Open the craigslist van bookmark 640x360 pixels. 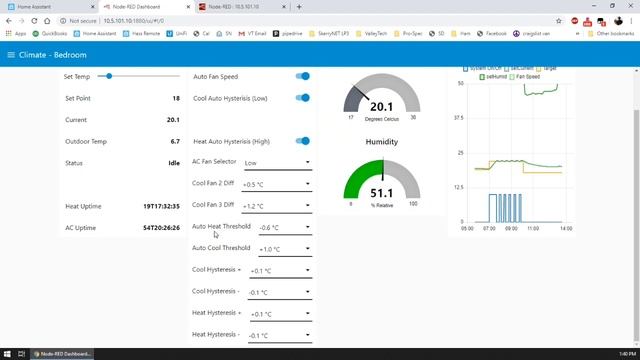532,33
